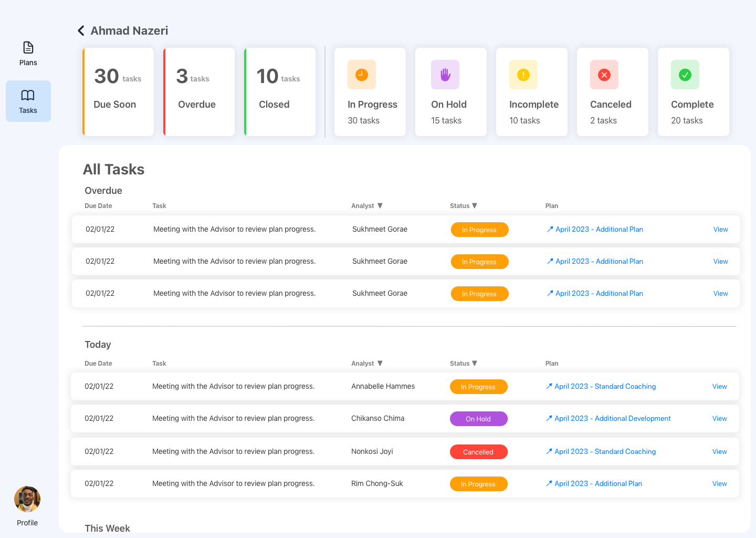Viewport: 756px width, 538px height.
Task: Select the Due Soon summary card
Action: pyautogui.click(x=118, y=92)
